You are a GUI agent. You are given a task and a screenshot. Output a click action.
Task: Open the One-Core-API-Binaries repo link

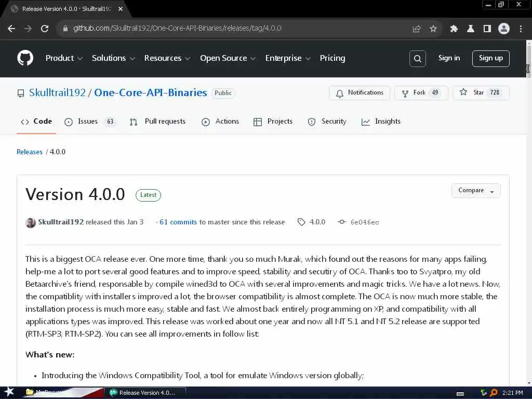tap(150, 92)
